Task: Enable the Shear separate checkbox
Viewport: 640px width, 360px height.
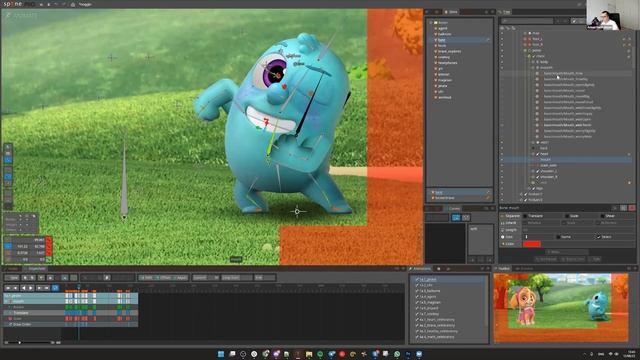Action: click(602, 216)
